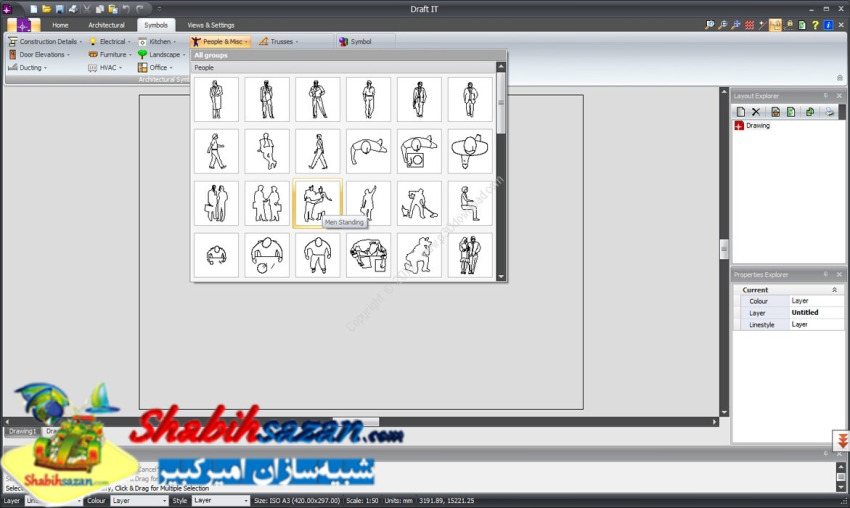This screenshot has height=508, width=850.
Task: Toggle the padlock icon next to the highlighted one
Action: point(789,25)
